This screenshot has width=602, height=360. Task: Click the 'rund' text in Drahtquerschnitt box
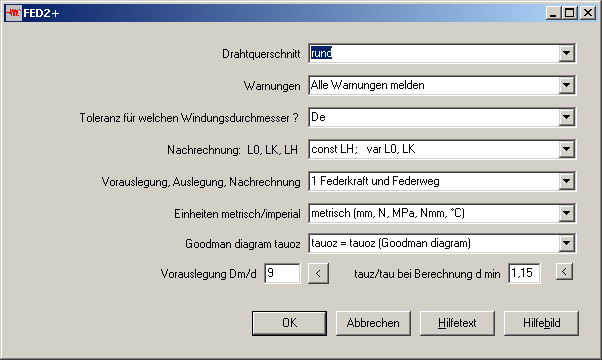[321, 53]
